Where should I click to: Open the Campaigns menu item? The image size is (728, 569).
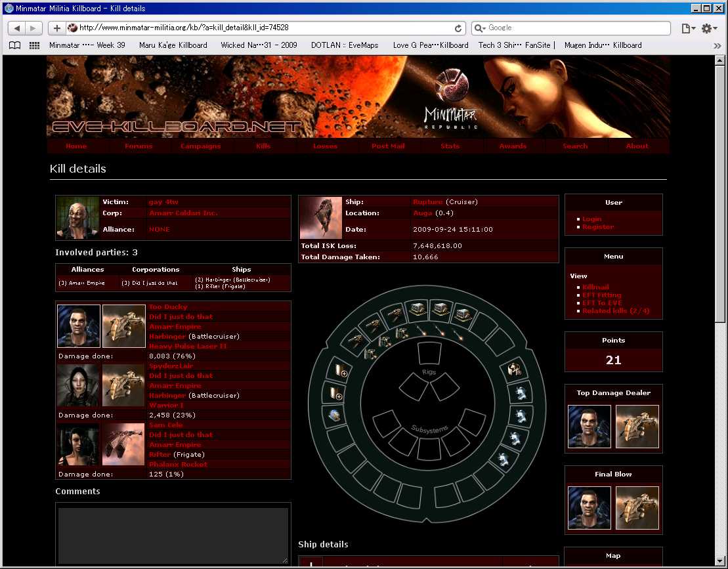tap(201, 146)
